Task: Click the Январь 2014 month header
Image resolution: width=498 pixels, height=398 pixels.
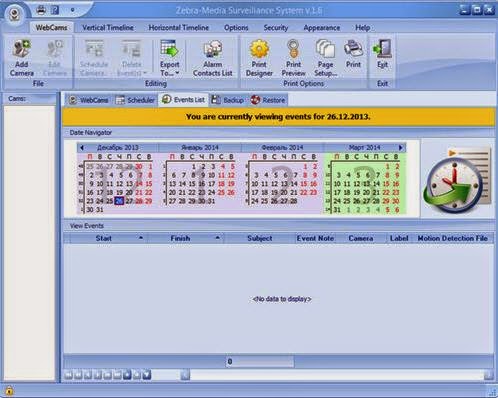Action: click(x=200, y=147)
